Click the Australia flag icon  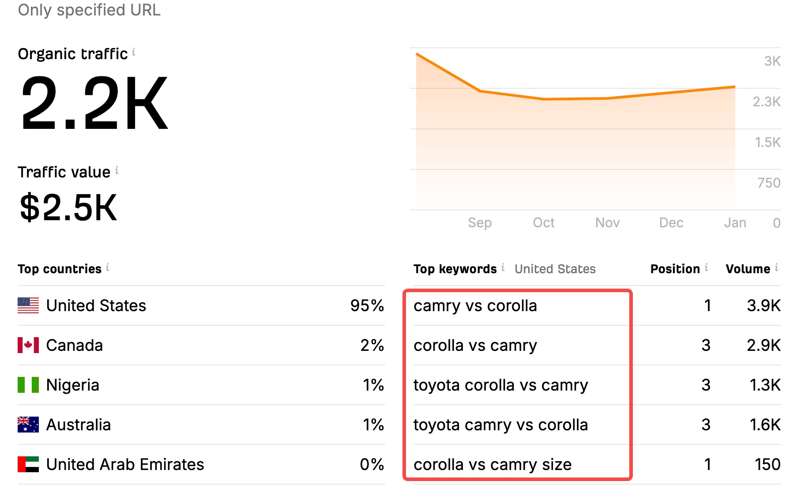point(28,425)
